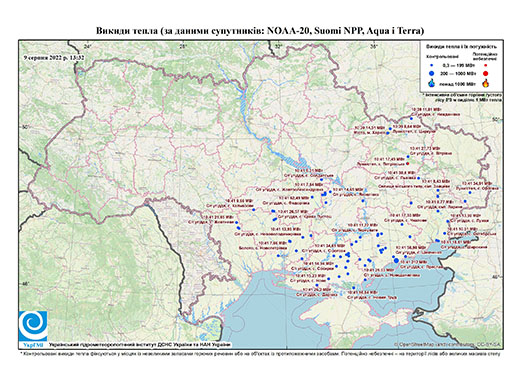Click the 200 — 1000 MW legend text
The image size is (520, 368).
coord(458,73)
